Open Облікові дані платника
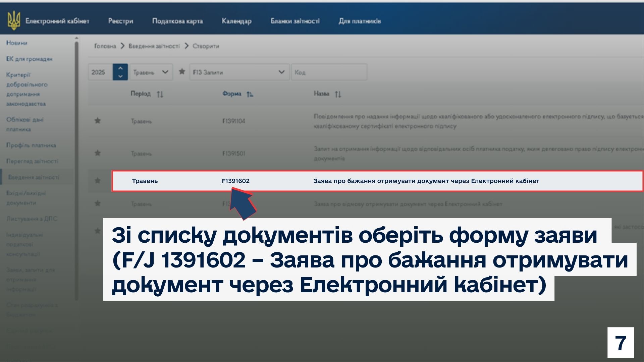 [x=25, y=124]
